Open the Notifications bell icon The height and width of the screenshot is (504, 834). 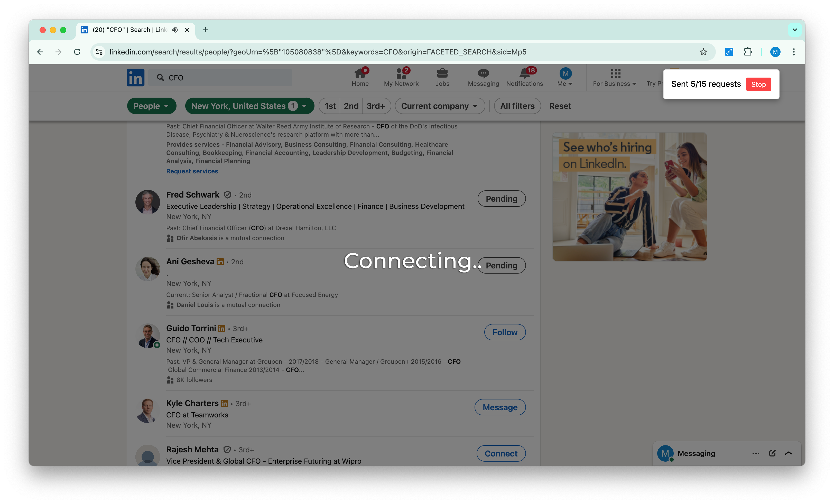[524, 77]
